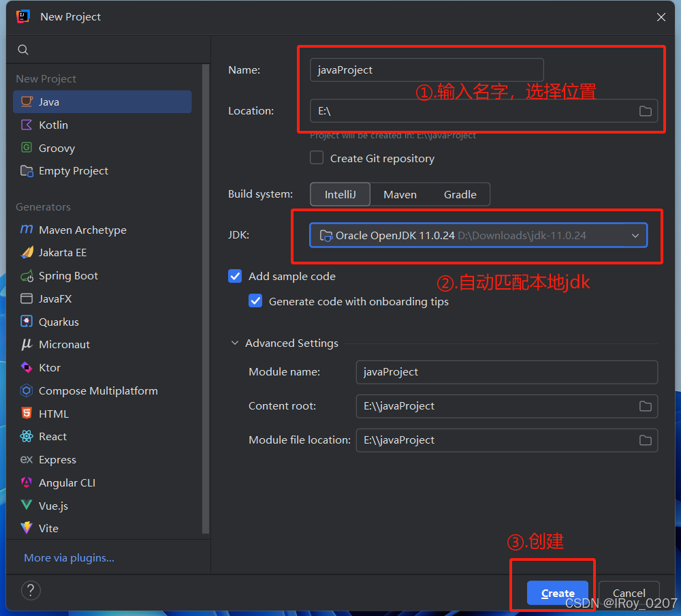Uncheck Generate code with onboarding tips
The width and height of the screenshot is (681, 616).
[x=255, y=301]
